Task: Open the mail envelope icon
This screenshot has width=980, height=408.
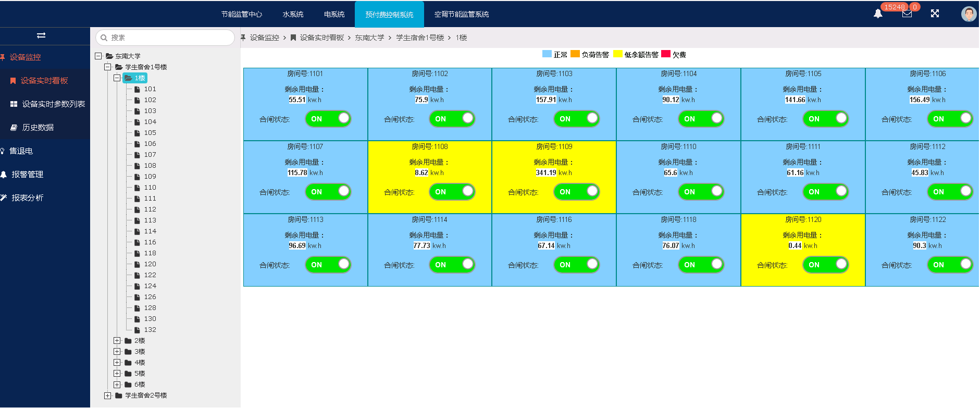Action: [907, 14]
